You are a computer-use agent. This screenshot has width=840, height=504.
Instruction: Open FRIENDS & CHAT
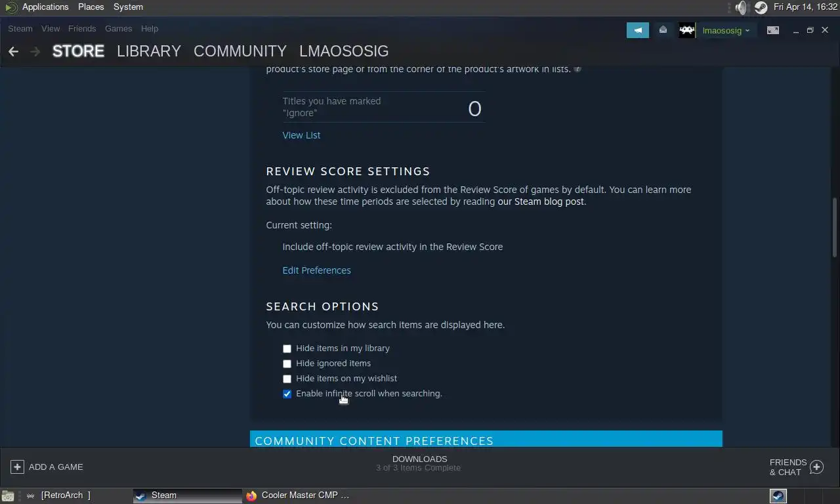(x=788, y=467)
